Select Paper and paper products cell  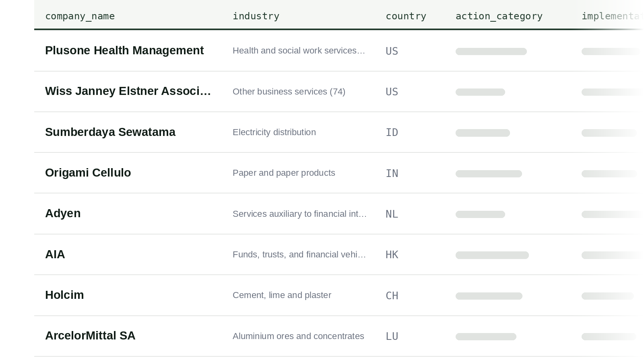(284, 173)
